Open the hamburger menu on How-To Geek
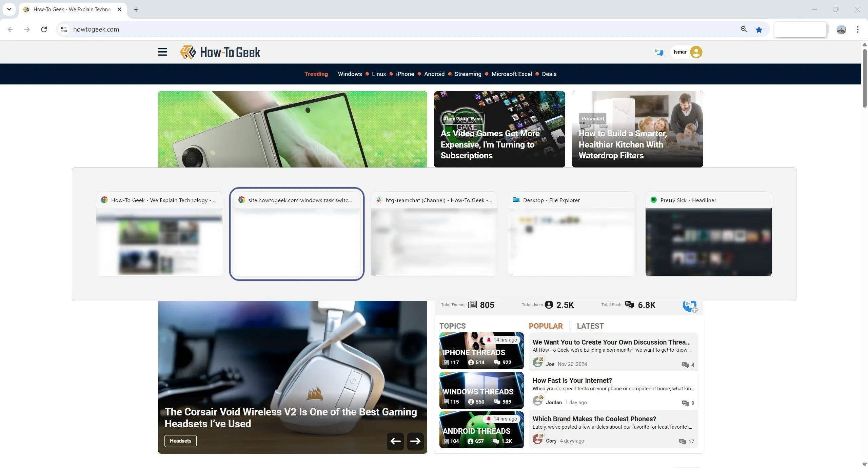The height and width of the screenshot is (468, 868). pos(162,52)
